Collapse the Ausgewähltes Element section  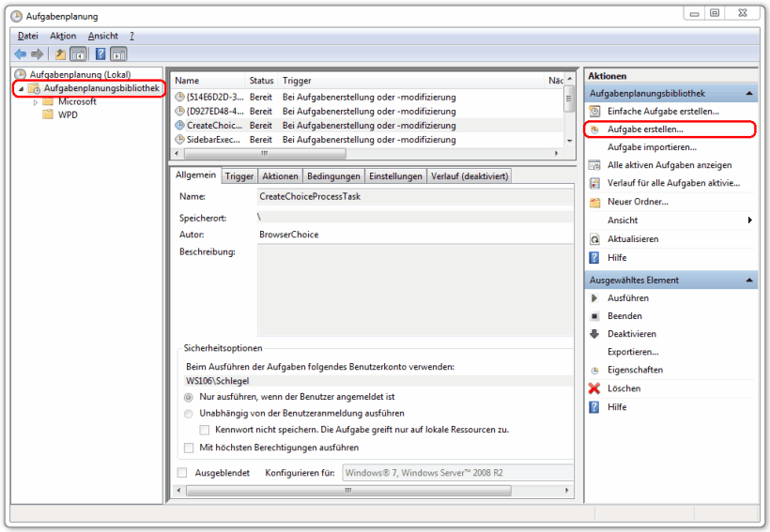pyautogui.click(x=749, y=281)
